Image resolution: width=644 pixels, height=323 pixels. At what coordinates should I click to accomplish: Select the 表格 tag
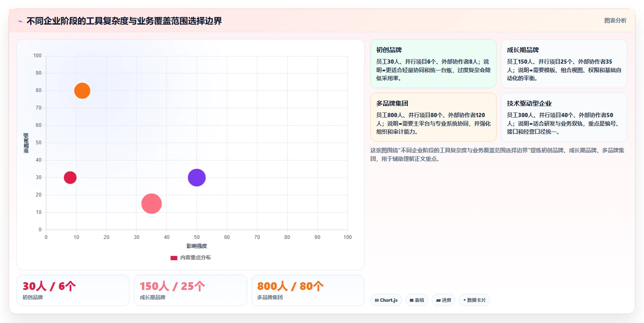[417, 300]
